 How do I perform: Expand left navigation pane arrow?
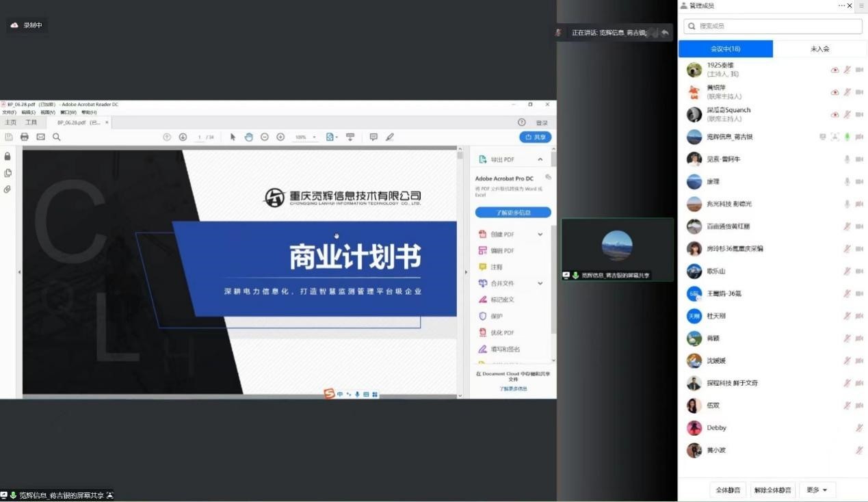19,272
